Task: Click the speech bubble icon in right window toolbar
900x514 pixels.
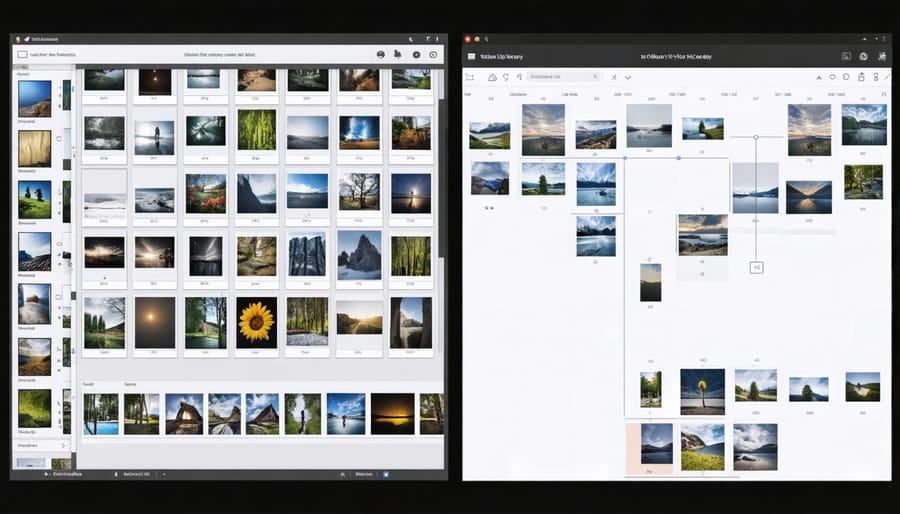Action: tap(846, 77)
